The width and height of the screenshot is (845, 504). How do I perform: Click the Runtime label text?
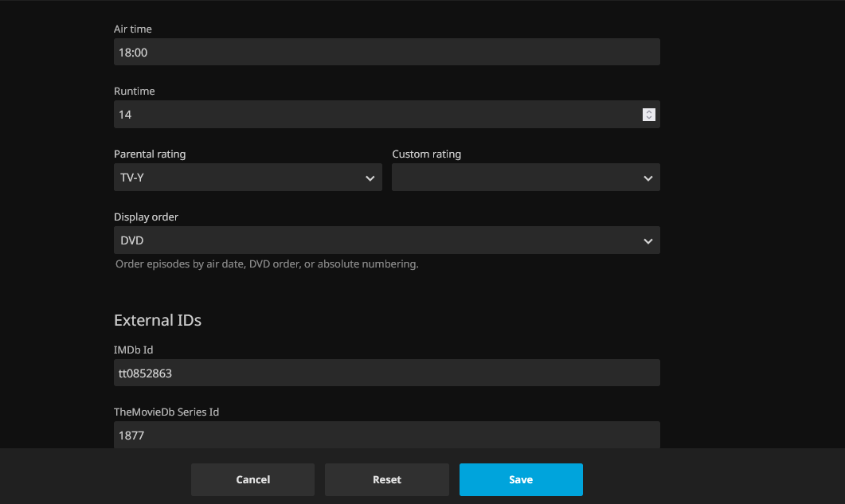click(x=135, y=92)
